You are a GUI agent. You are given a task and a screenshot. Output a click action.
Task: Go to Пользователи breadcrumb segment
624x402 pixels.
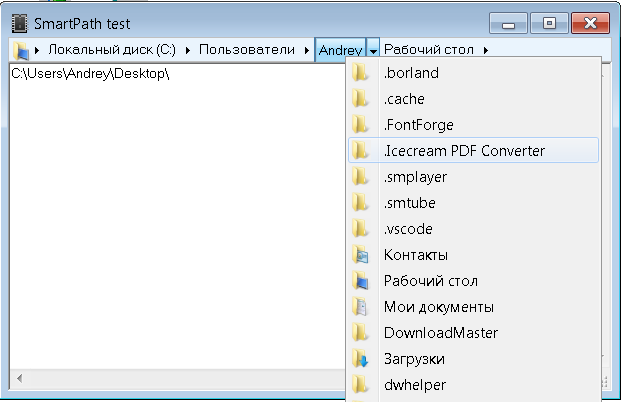point(246,50)
